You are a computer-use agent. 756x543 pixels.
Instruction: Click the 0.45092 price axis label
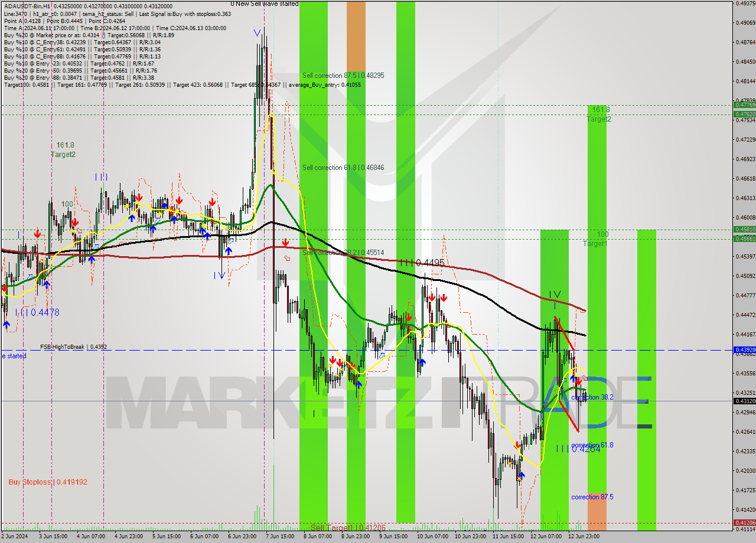745,276
